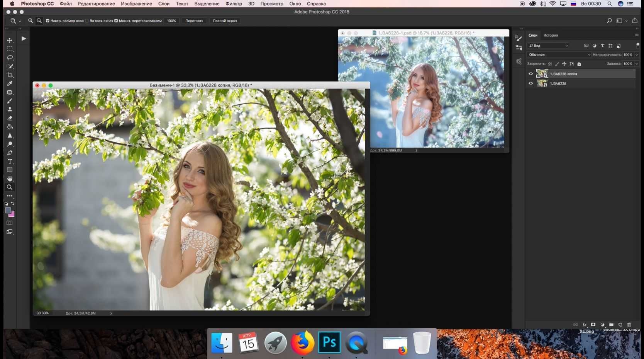Expand status bar arrow in 1J3A6228-1.psd window
Screen dimensions: 644x359
point(416,150)
